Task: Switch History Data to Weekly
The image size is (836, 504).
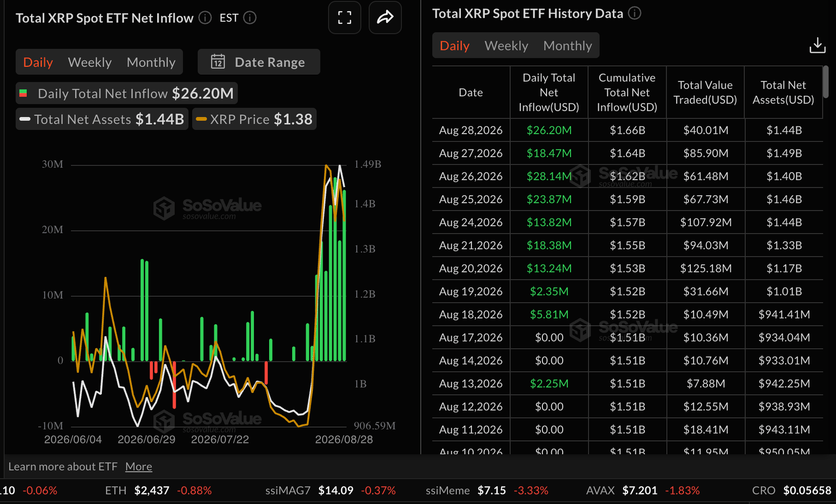Action: [506, 45]
